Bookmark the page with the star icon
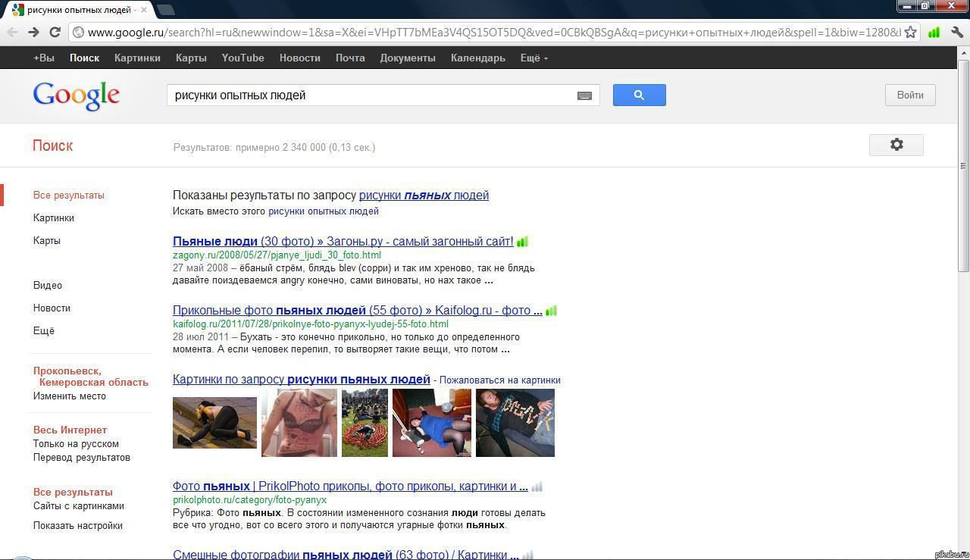 (x=910, y=32)
